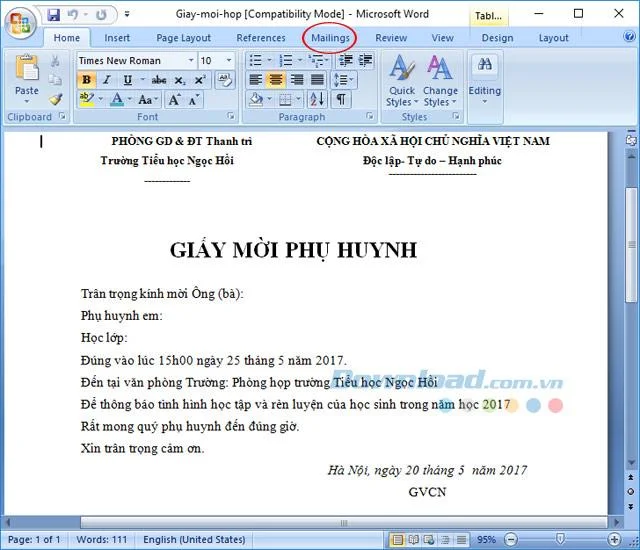The height and width of the screenshot is (550, 640).
Task: Copy the selection
Action: 55,80
